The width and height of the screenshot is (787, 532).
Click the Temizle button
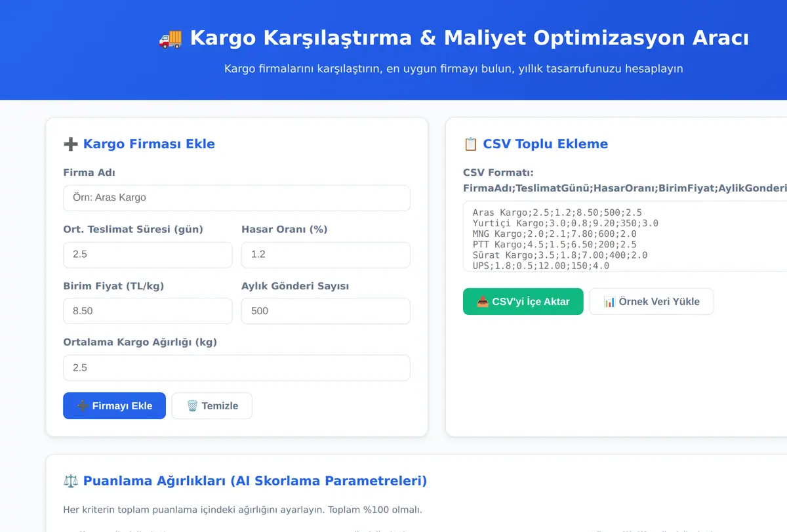pyautogui.click(x=212, y=406)
